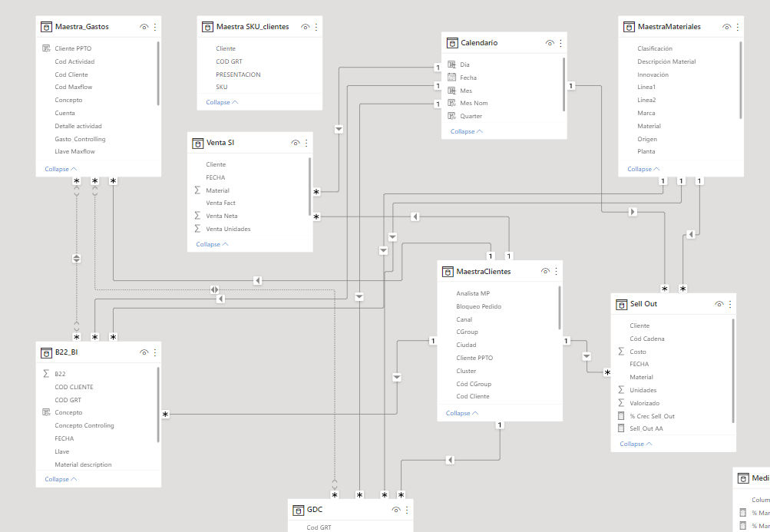Image resolution: width=770 pixels, height=532 pixels.
Task: Select sigma icon beside Costo field
Action: click(x=621, y=352)
